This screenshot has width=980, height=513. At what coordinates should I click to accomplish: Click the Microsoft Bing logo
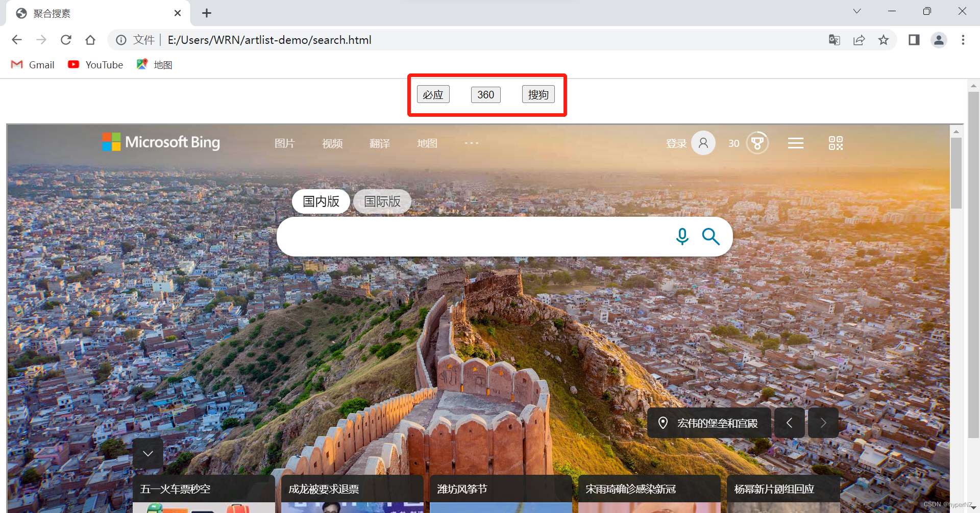161,142
